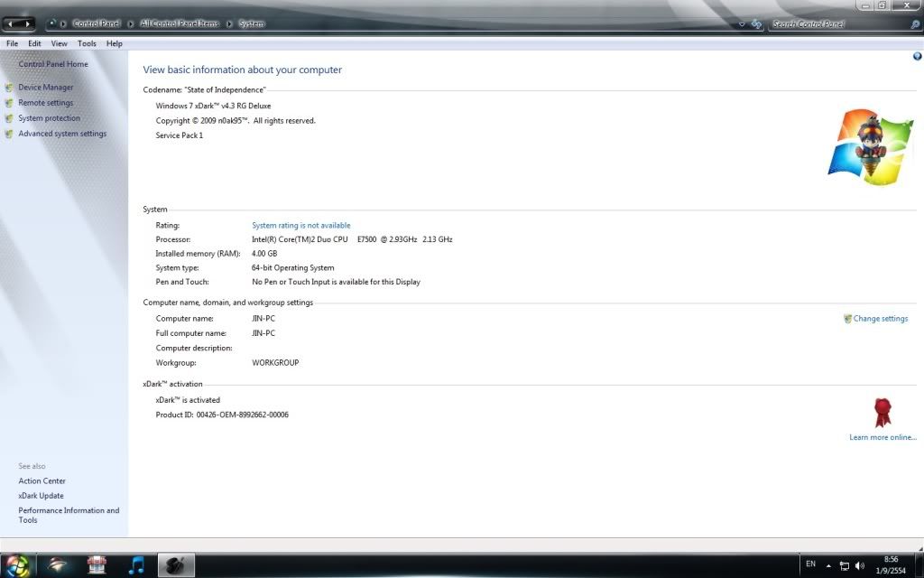Click the 'Copyright © 2009 n0ak95' line
The image size is (924, 578).
click(x=236, y=120)
